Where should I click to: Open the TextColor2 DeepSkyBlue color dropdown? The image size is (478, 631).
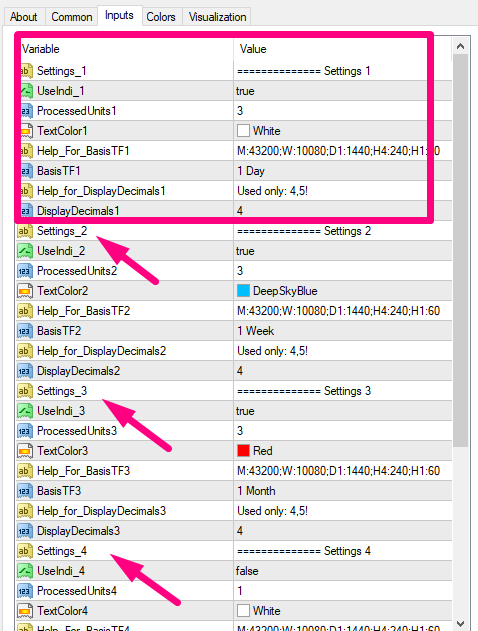(x=342, y=291)
